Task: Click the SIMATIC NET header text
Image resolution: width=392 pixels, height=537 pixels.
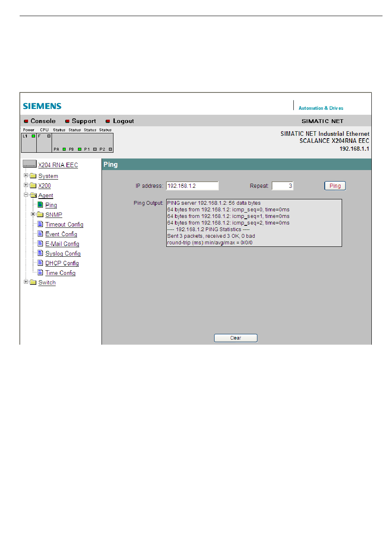Action: coord(323,121)
